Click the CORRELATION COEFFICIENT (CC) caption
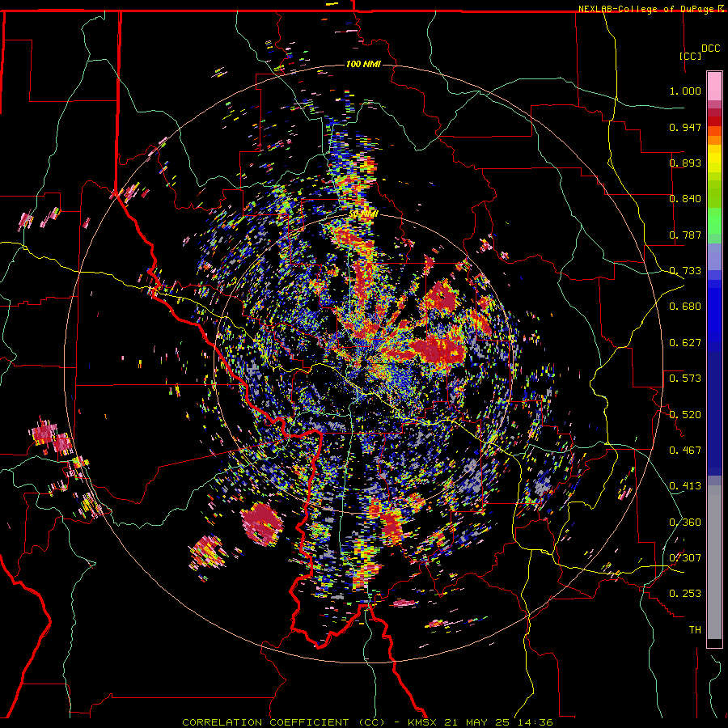728x728 pixels. (283, 722)
